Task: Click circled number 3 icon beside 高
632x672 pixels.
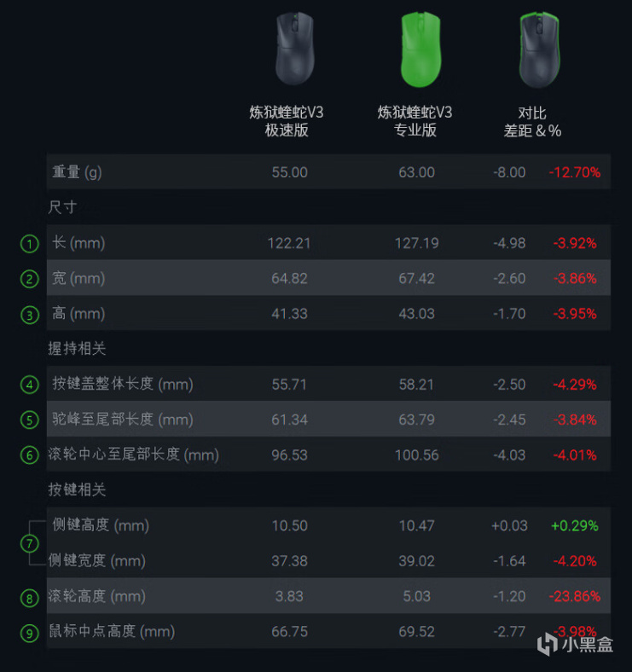Action: pyautogui.click(x=30, y=315)
